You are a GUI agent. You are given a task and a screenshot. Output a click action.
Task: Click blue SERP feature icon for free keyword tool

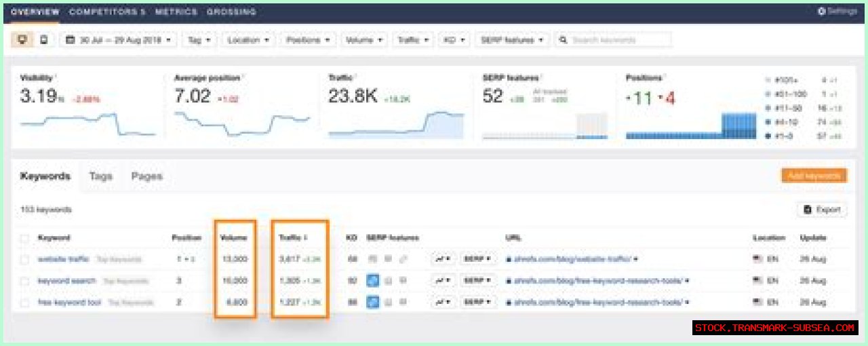click(x=373, y=302)
